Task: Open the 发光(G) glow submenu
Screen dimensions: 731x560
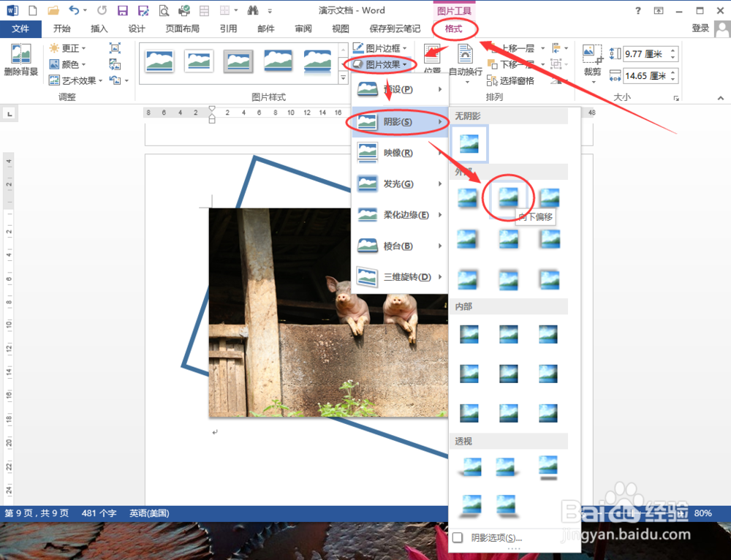Action: coord(400,183)
